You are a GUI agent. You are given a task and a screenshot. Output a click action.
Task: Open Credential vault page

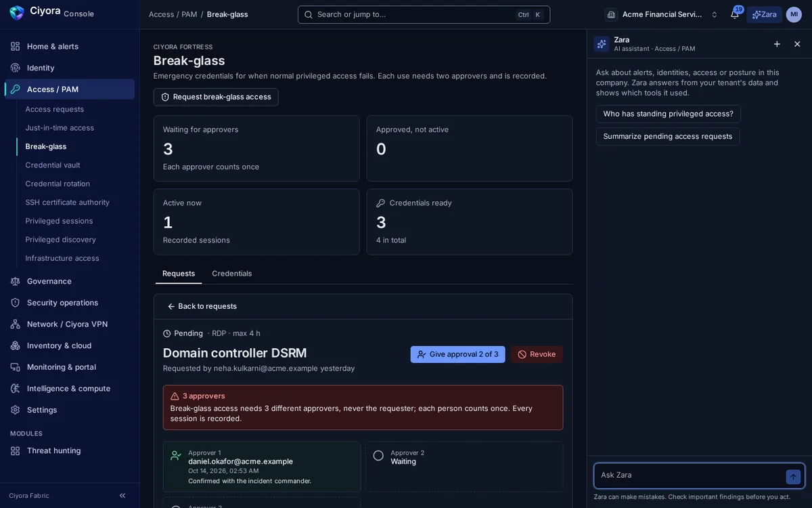coord(53,165)
